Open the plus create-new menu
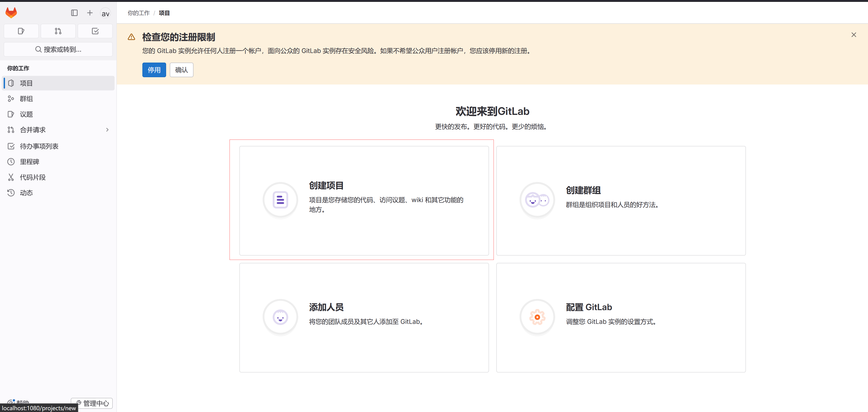This screenshot has width=868, height=412. 90,13
